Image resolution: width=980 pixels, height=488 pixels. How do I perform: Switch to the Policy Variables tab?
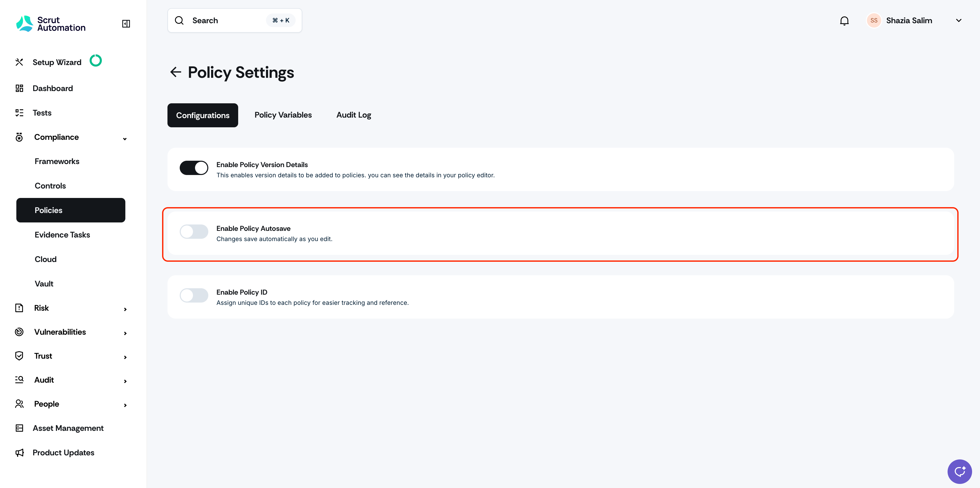(283, 115)
